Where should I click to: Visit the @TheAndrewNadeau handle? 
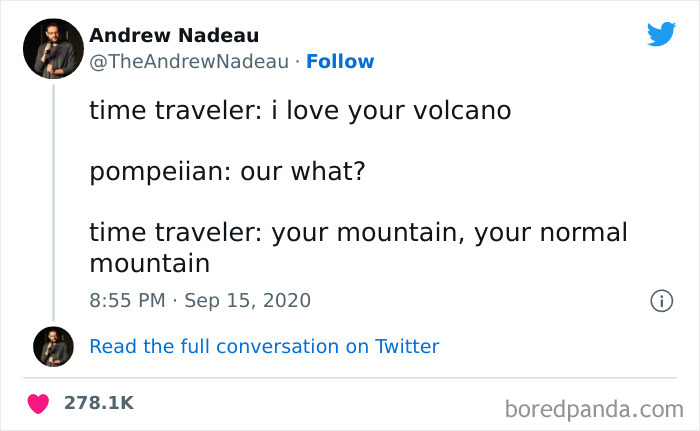(189, 62)
